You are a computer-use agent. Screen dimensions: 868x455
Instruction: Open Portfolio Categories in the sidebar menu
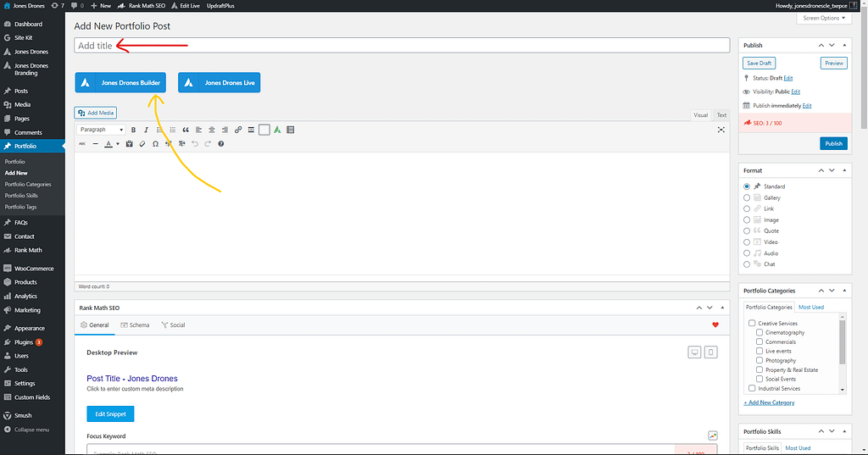28,185
